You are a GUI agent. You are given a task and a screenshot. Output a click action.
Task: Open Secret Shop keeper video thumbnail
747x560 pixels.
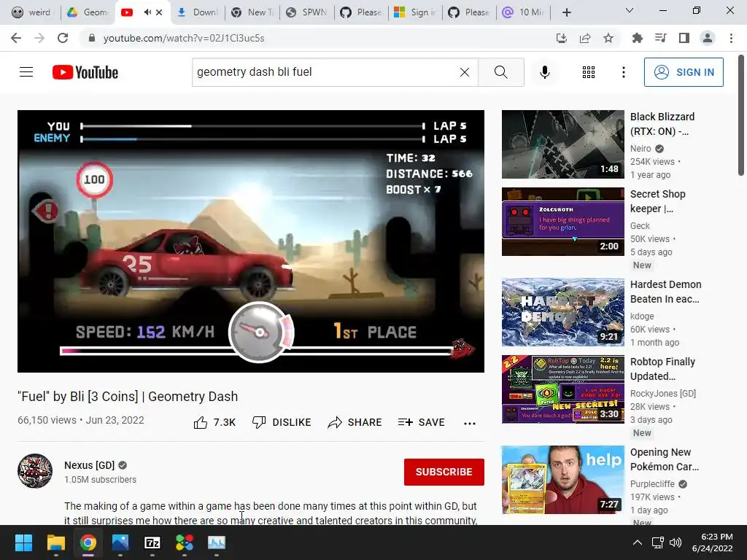pos(562,222)
